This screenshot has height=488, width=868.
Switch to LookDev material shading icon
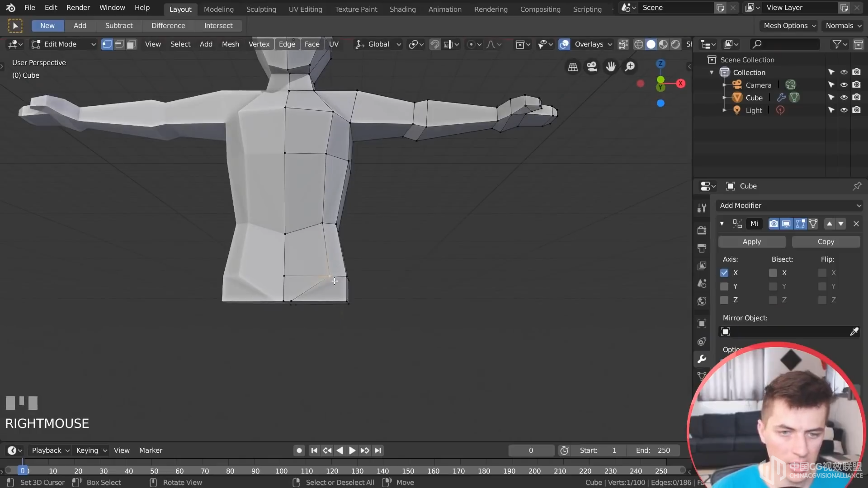(663, 44)
